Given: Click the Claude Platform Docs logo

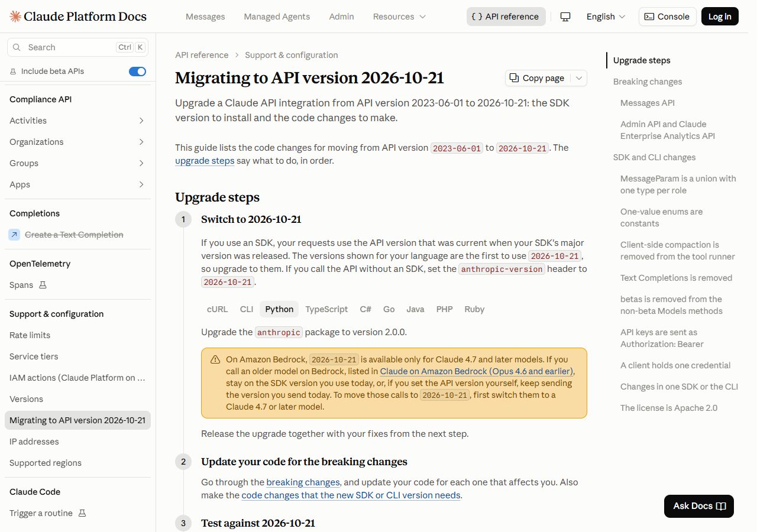Looking at the screenshot, I should tap(78, 17).
